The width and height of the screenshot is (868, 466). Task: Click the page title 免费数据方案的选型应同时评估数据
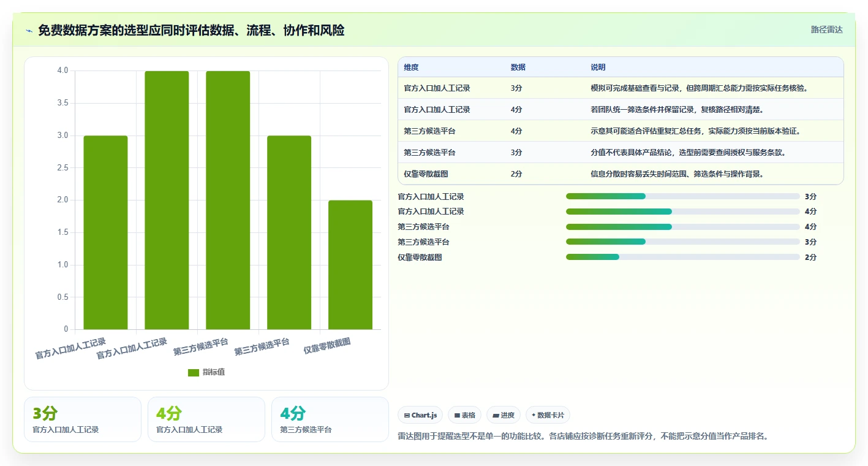click(x=191, y=31)
